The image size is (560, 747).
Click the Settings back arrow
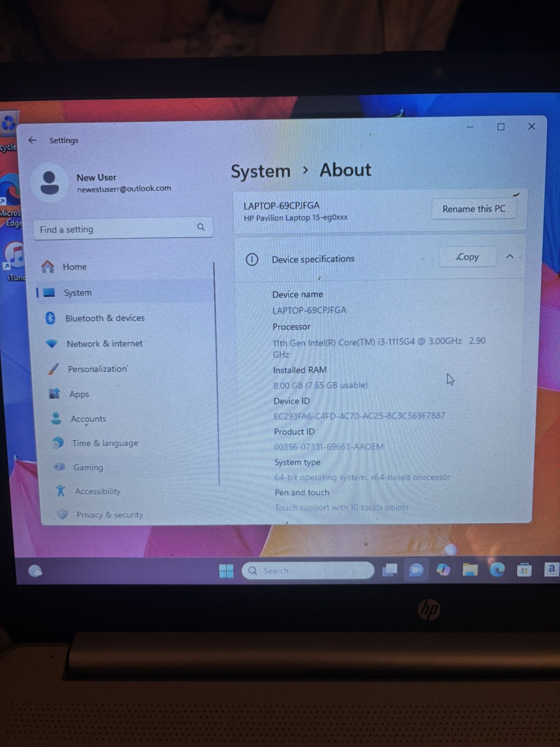32,140
